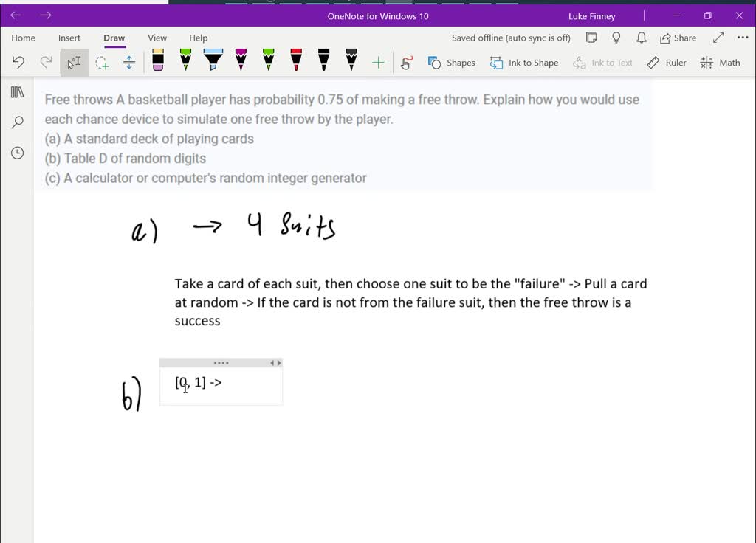756x543 pixels.
Task: Open the More options ellipsis menu
Action: pyautogui.click(x=742, y=38)
